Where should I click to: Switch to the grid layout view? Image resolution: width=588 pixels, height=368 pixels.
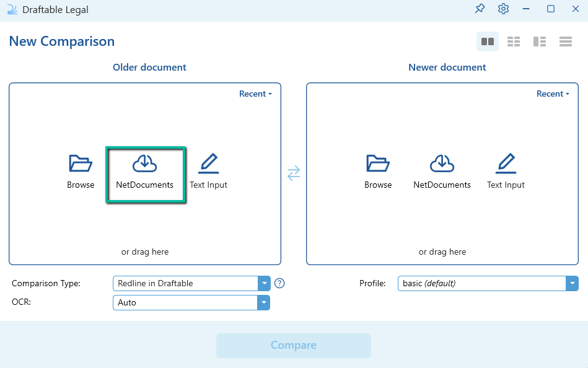click(x=514, y=42)
